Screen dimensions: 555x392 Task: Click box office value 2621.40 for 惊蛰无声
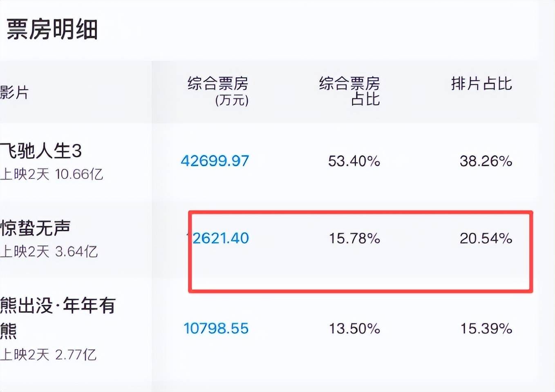220,238
